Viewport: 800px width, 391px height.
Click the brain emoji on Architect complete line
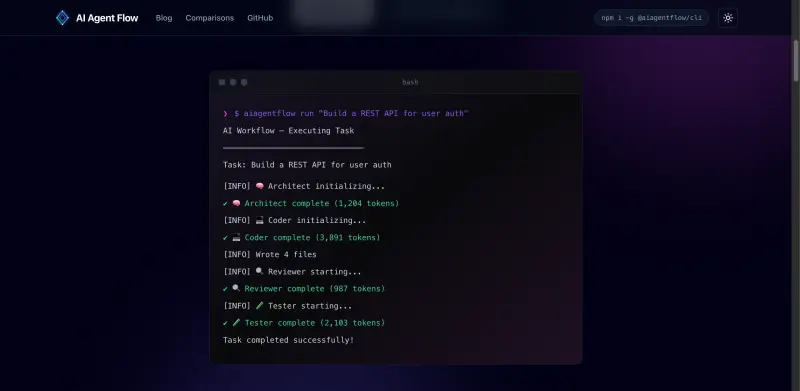click(x=236, y=203)
